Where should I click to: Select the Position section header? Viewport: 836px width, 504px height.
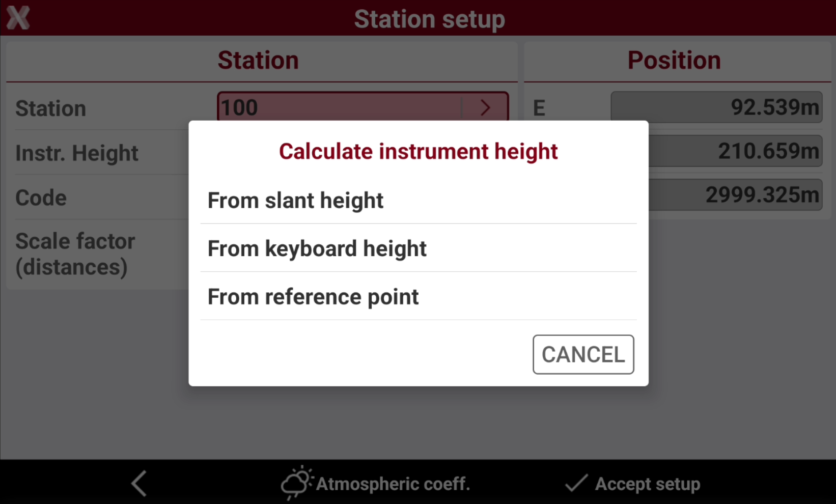(x=674, y=61)
